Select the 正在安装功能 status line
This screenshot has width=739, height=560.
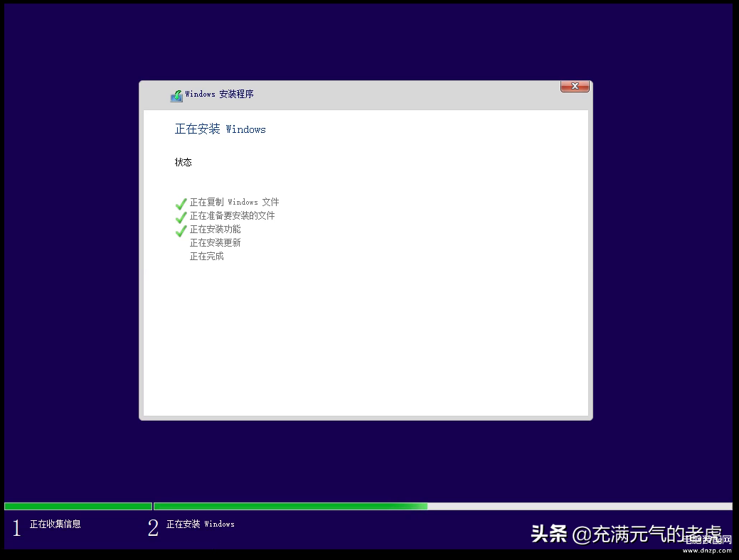click(215, 230)
